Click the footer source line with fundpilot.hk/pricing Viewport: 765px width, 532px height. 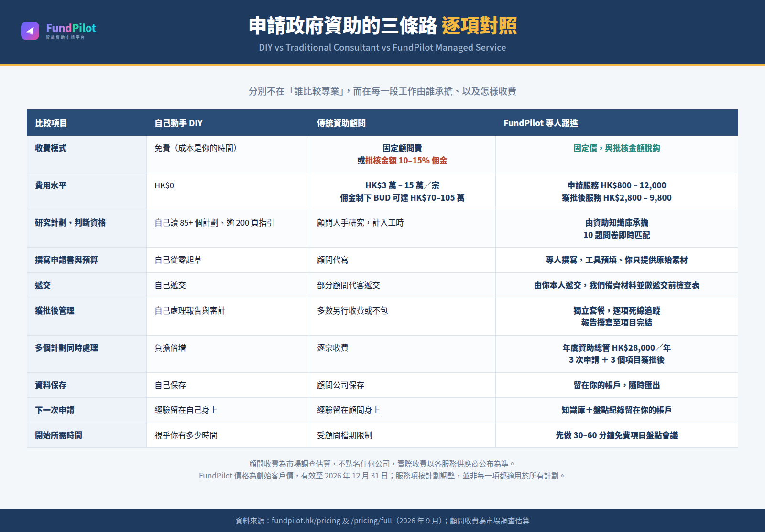382,521
